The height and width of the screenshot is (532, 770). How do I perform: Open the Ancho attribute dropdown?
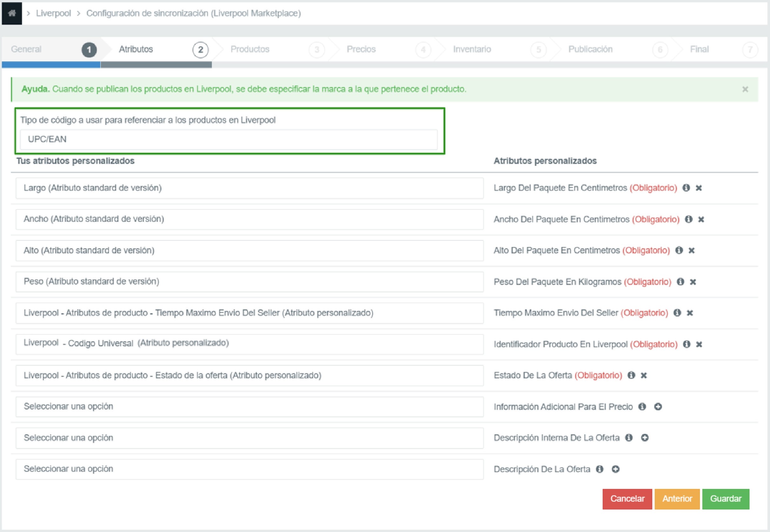coord(249,219)
